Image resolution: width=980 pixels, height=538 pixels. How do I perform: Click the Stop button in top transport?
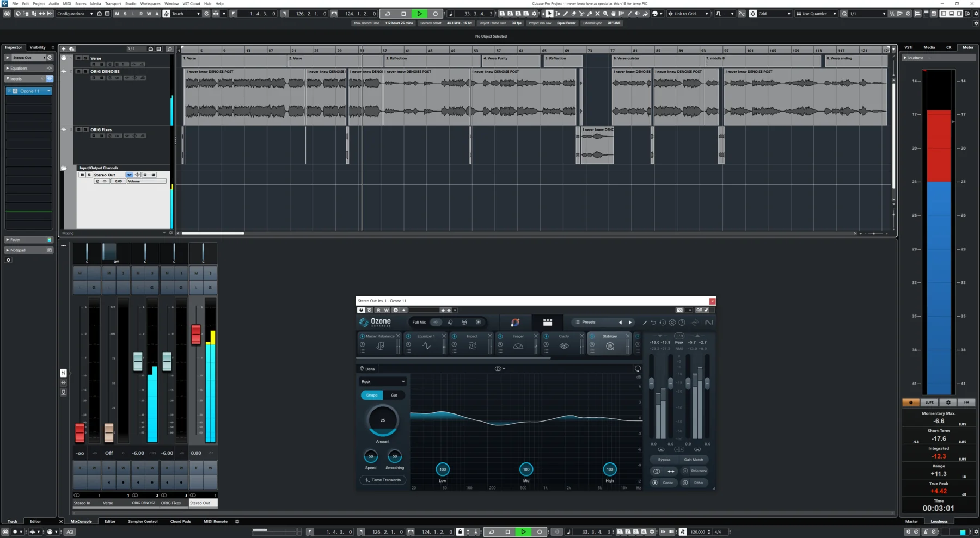pos(403,14)
